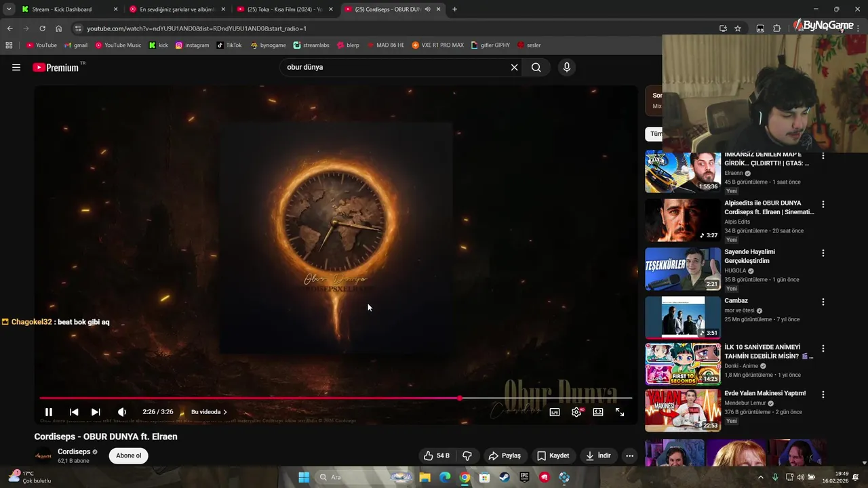This screenshot has width=868, height=488.
Task: Expand the 'Bu videoda' chapters chevron
Action: pyautogui.click(x=225, y=412)
